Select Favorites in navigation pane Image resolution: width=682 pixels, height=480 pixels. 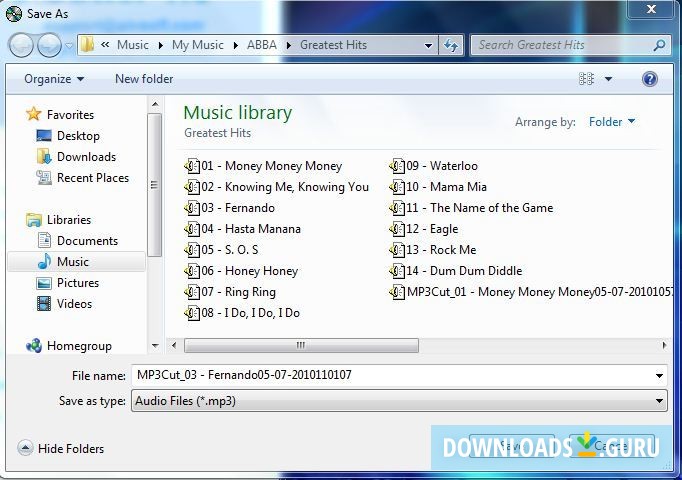coord(60,114)
